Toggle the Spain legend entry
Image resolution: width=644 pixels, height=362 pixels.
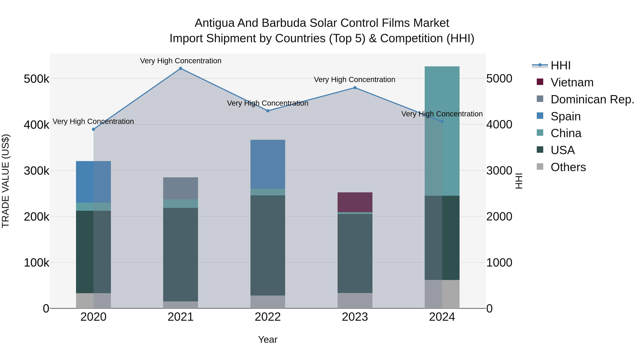[x=558, y=116]
